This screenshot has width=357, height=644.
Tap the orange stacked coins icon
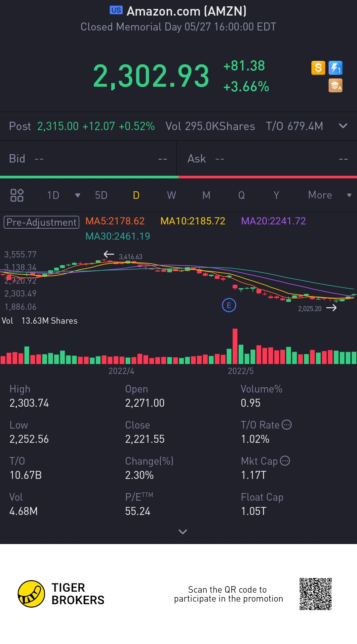coord(336,85)
